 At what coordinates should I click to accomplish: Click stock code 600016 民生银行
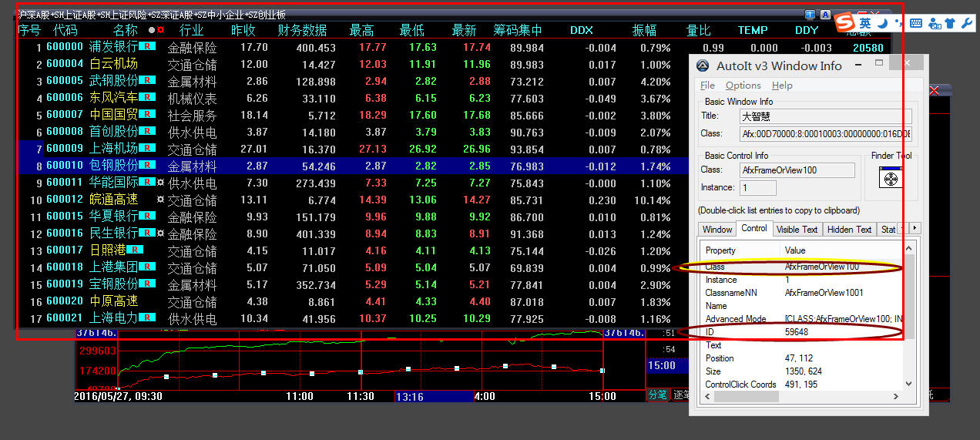(65, 233)
